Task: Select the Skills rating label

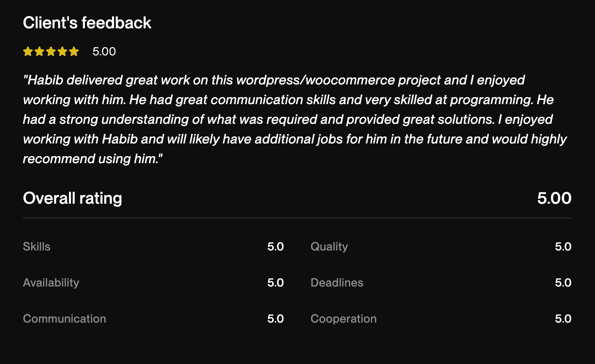Action: [37, 247]
